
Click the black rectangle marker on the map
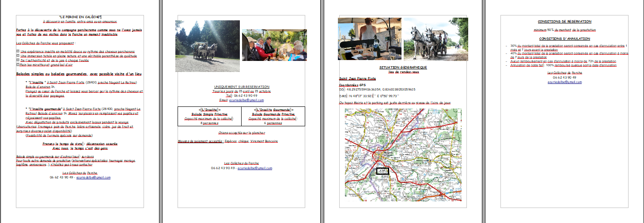(382, 170)
